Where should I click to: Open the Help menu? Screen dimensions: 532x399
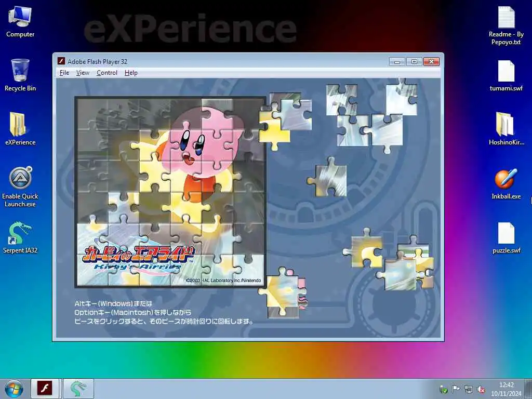(131, 73)
